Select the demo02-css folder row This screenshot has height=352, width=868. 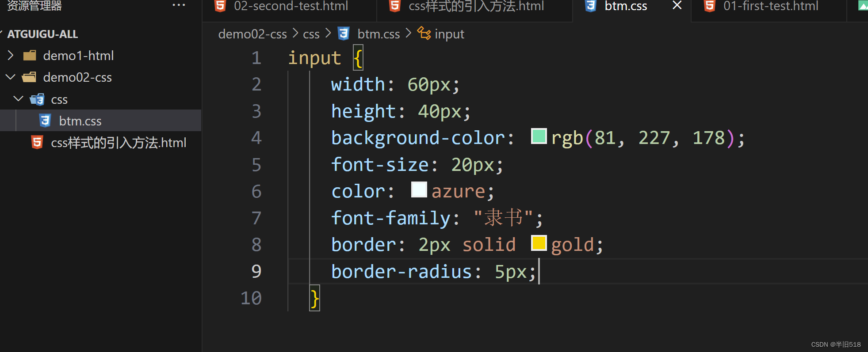101,77
